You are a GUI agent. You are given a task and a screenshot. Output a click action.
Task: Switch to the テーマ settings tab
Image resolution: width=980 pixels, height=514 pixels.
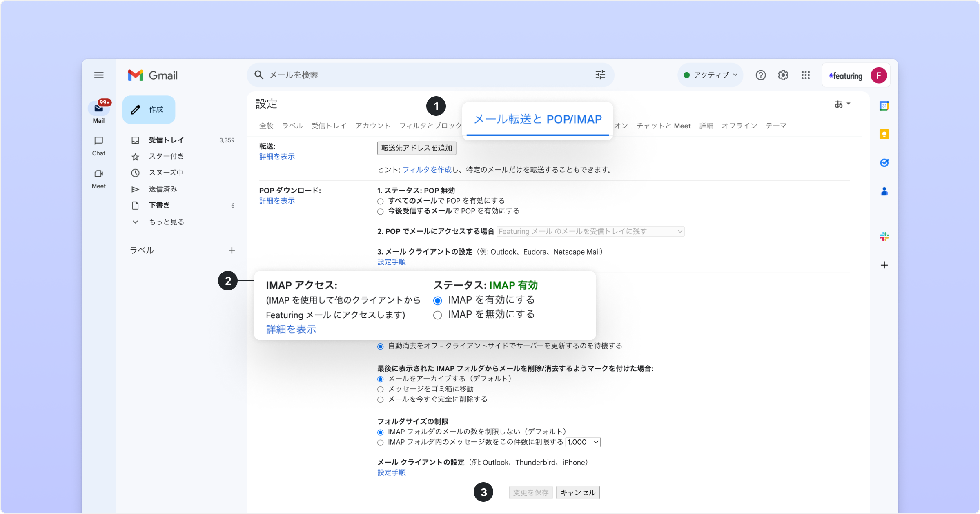(x=776, y=126)
